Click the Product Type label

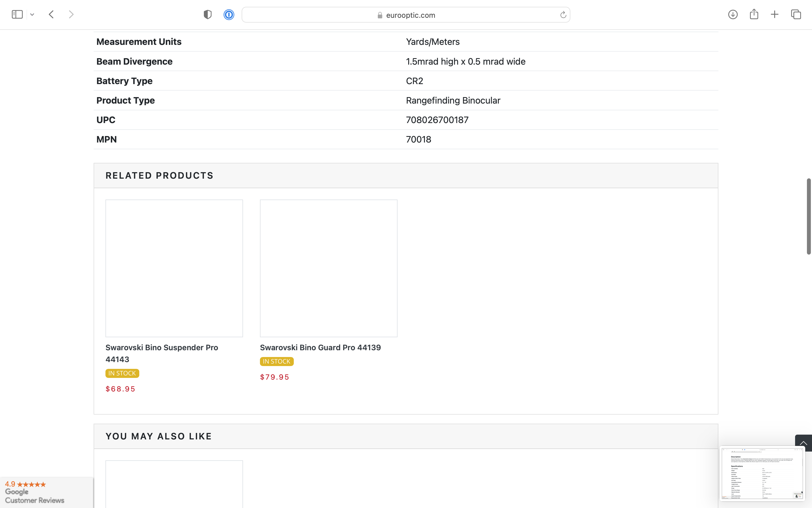[x=125, y=100]
